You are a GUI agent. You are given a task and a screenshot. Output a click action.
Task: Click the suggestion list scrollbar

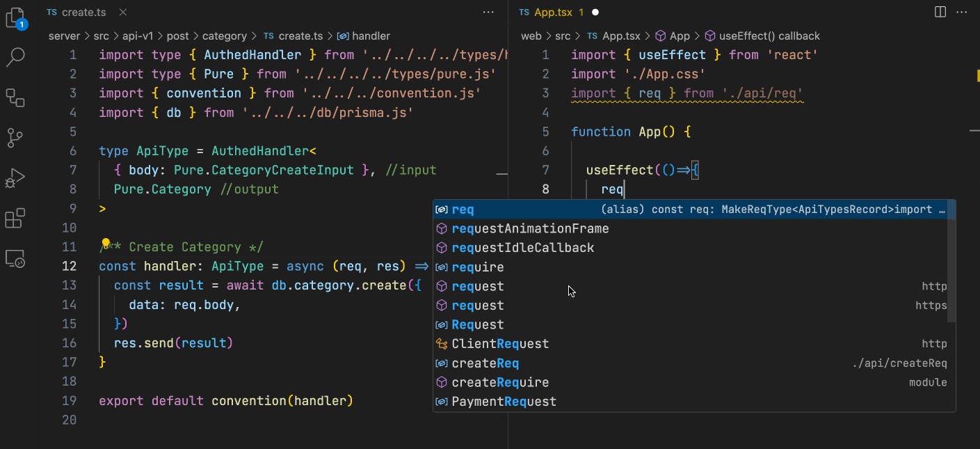tap(952, 261)
